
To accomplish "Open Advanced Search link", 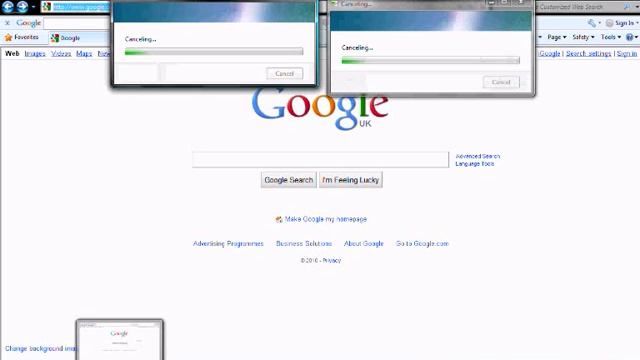I will (x=478, y=156).
